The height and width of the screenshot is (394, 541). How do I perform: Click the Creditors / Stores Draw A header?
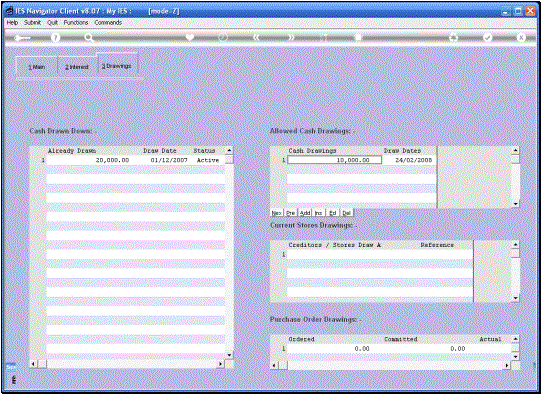(x=334, y=245)
